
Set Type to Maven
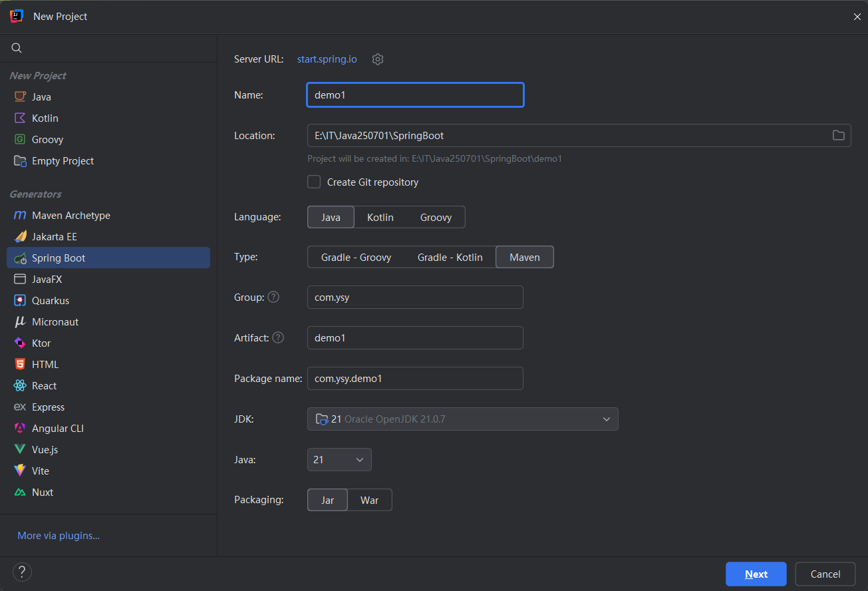(x=525, y=257)
